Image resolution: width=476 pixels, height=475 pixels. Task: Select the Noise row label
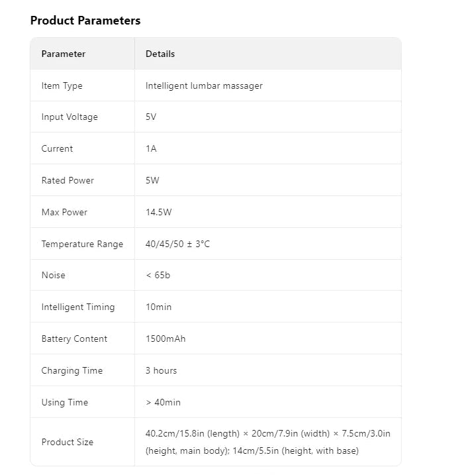(x=54, y=275)
